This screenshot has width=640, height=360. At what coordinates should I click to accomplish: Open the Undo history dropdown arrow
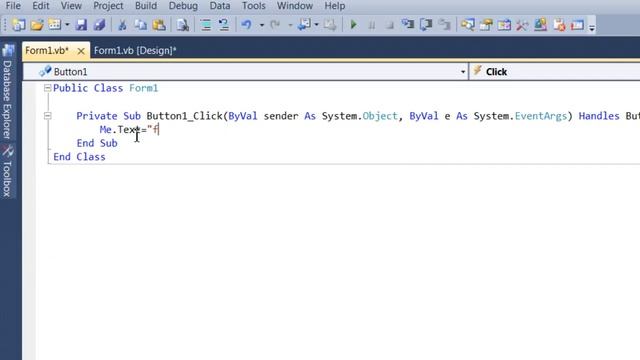pos(262,25)
